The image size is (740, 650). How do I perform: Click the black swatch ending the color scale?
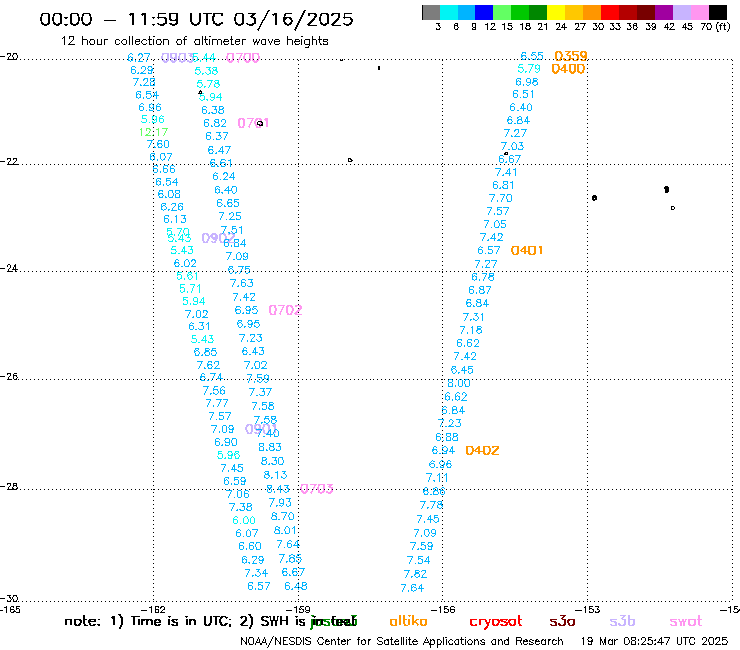point(717,12)
